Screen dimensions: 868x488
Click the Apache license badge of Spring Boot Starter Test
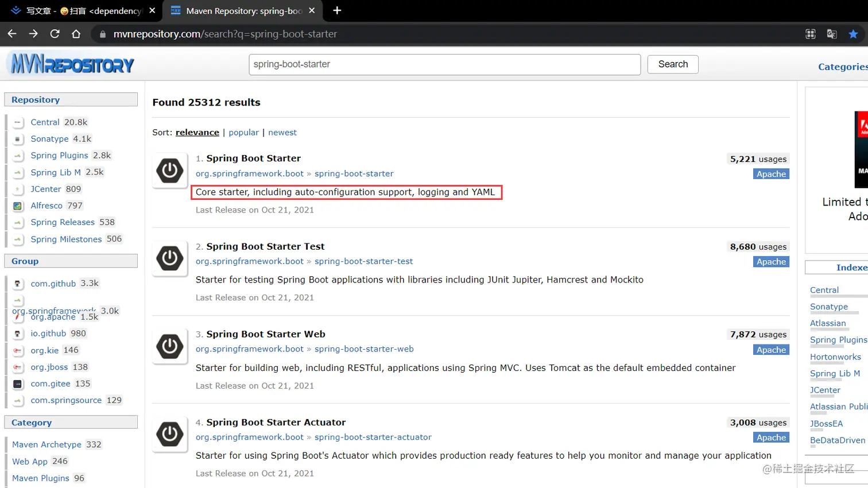point(771,262)
